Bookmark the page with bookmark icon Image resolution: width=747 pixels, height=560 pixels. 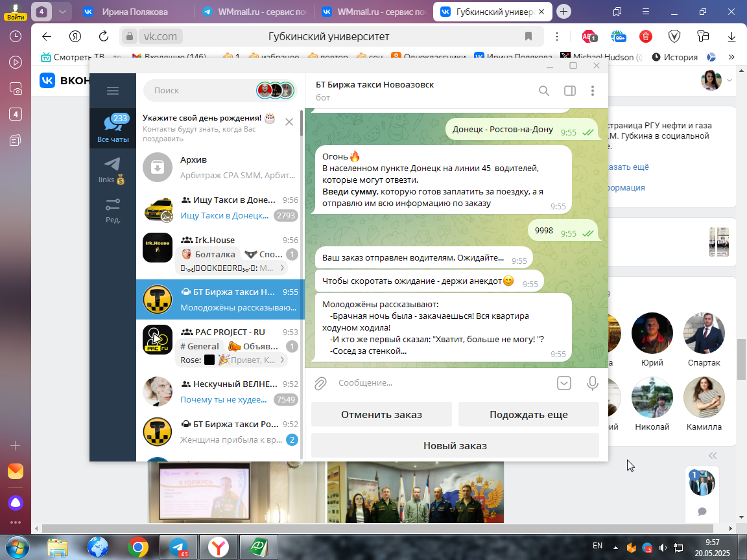click(x=528, y=36)
